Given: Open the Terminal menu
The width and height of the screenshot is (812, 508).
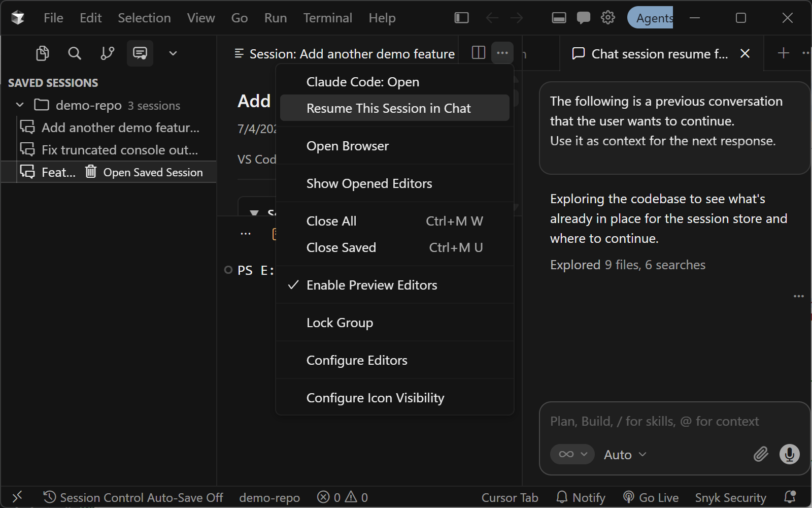Looking at the screenshot, I should click(x=328, y=18).
